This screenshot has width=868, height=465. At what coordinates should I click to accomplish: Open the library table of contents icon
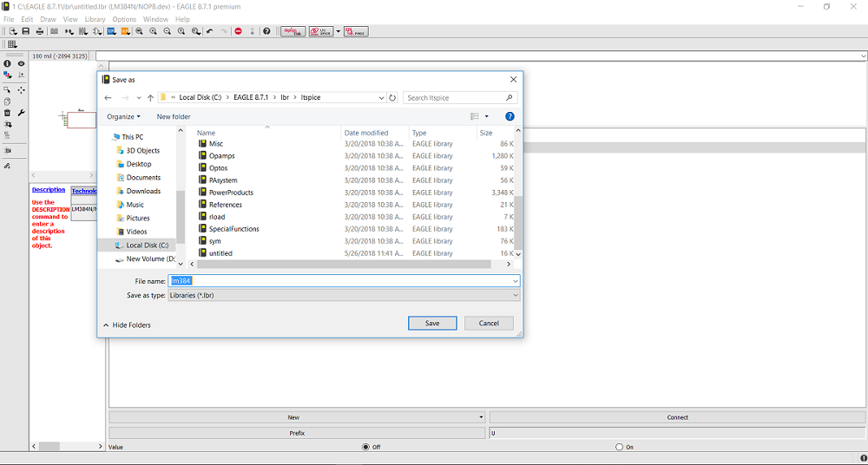point(54,31)
